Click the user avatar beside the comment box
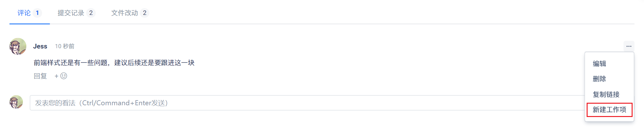Screen dimensions: 644x130 (16, 102)
